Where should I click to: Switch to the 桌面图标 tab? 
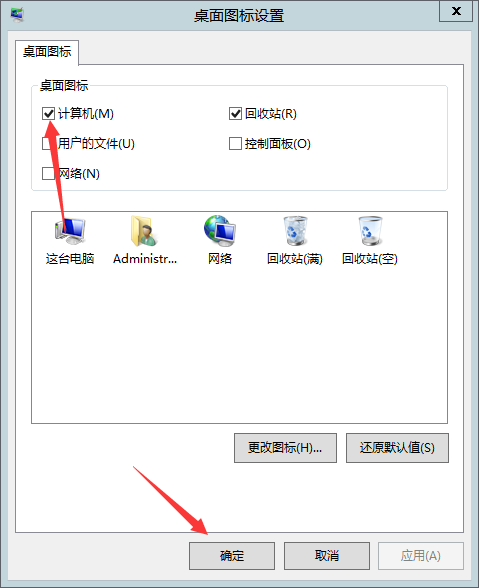click(47, 52)
